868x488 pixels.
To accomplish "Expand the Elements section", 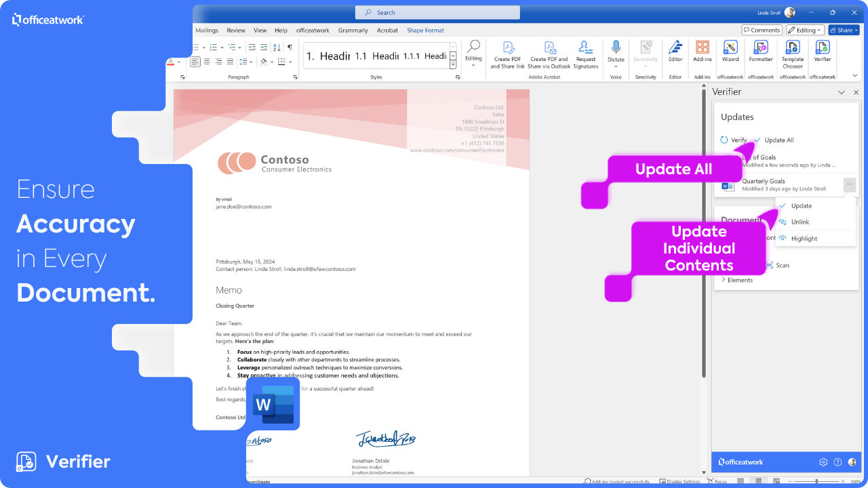I will pos(737,280).
